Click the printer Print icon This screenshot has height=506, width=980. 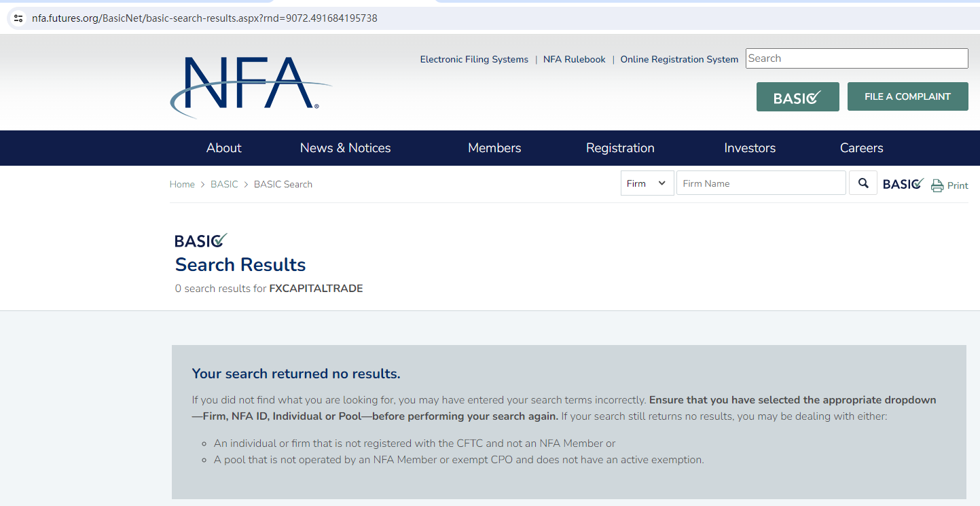[937, 185]
